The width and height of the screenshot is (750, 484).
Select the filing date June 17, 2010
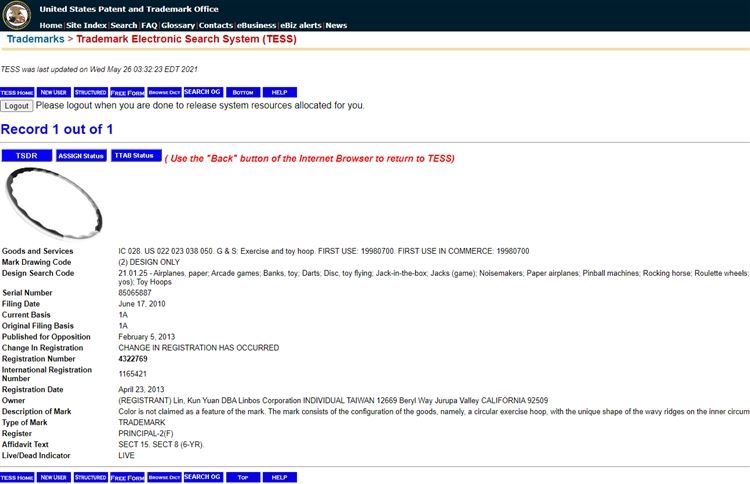(142, 304)
